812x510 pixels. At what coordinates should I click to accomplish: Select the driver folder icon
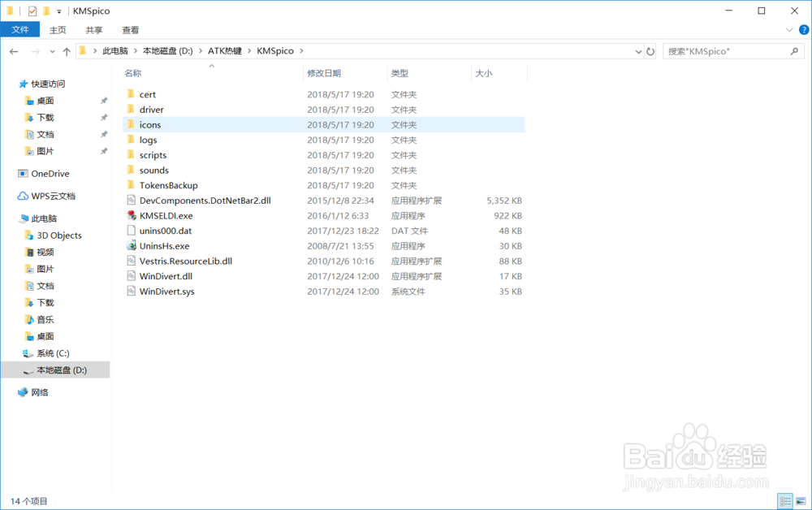pos(131,110)
